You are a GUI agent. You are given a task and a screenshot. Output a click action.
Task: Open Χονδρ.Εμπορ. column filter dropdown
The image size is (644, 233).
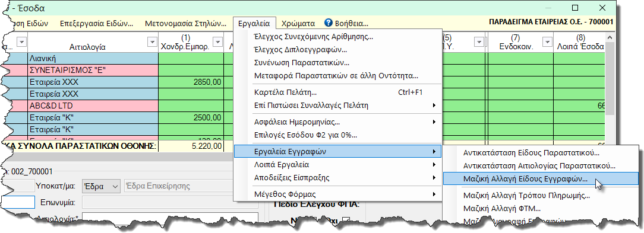218,42
